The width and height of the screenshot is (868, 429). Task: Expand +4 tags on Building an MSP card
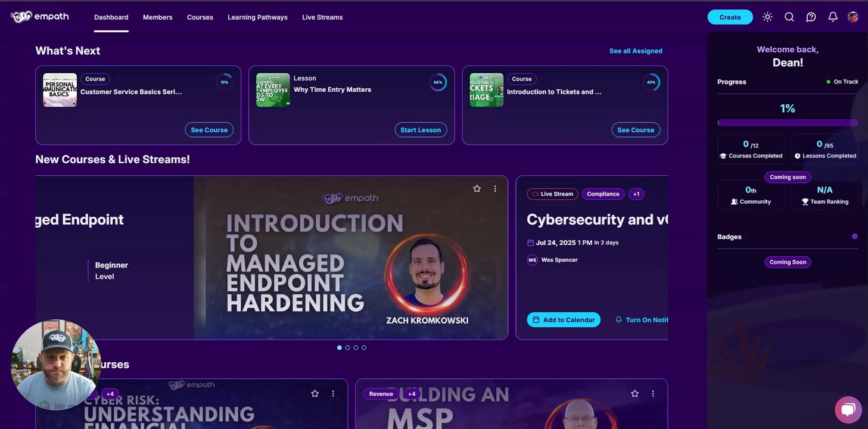point(412,394)
